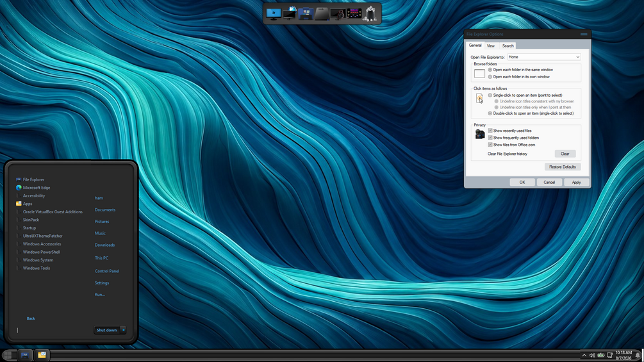644x362 pixels.
Task: Expand Oracle VirtualBox Guest Additions folder
Action: (x=53, y=212)
